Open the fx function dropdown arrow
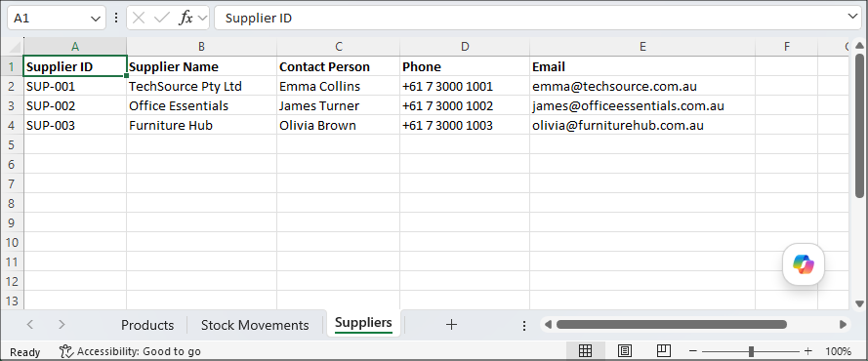Image resolution: width=868 pixels, height=361 pixels. (x=202, y=18)
